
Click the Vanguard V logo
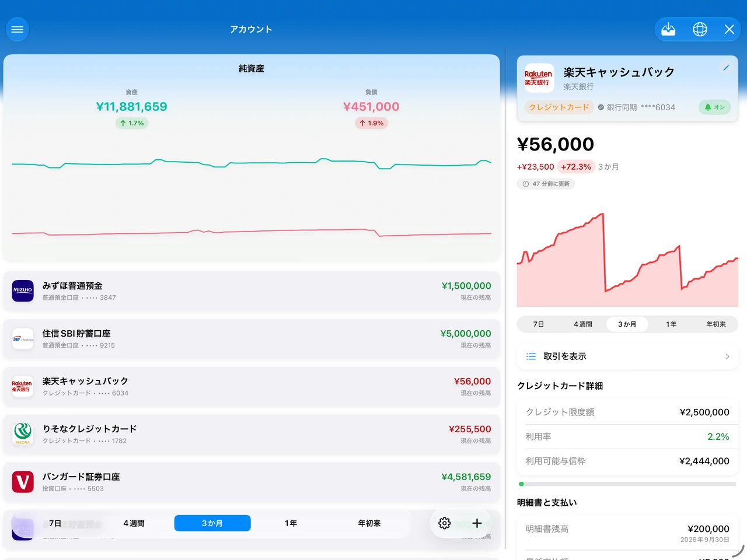click(x=23, y=482)
